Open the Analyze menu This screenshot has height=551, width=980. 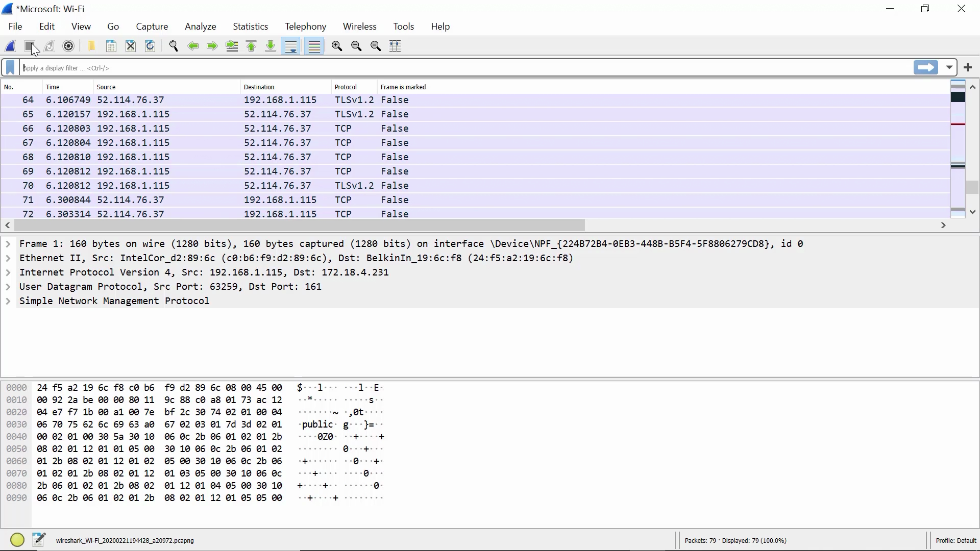(x=201, y=27)
